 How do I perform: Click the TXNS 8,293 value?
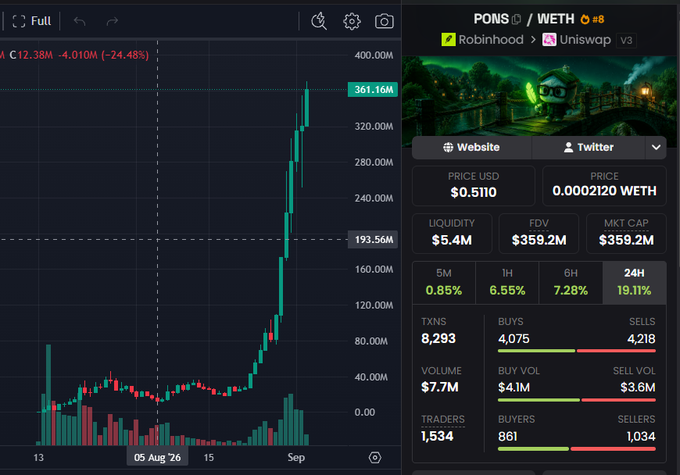[x=438, y=338]
